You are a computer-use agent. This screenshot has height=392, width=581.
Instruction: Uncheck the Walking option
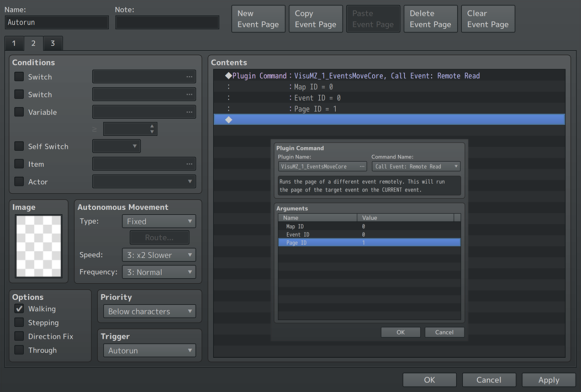pos(19,309)
